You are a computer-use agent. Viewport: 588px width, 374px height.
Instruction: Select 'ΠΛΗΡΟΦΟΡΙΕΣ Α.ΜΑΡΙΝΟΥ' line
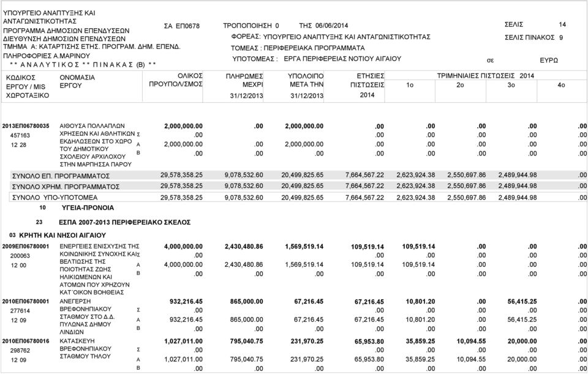pos(47,56)
